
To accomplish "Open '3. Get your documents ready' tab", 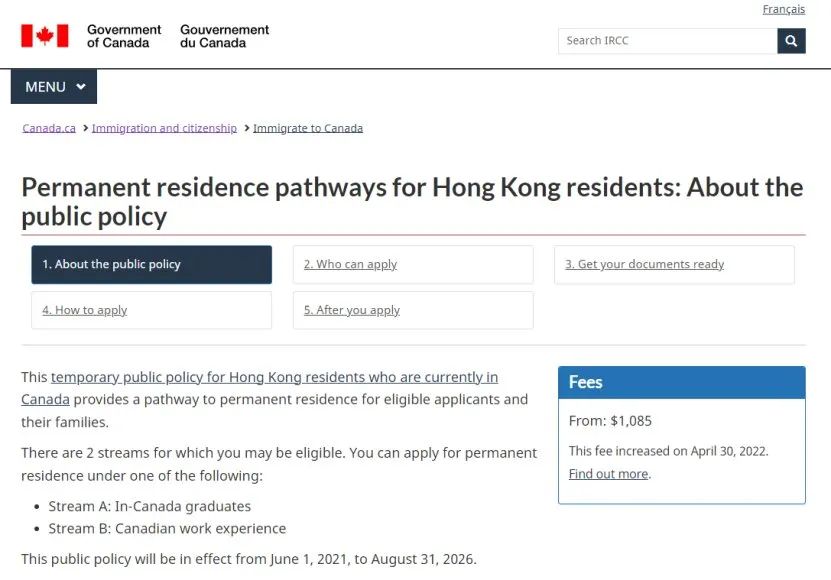I will pyautogui.click(x=674, y=265).
